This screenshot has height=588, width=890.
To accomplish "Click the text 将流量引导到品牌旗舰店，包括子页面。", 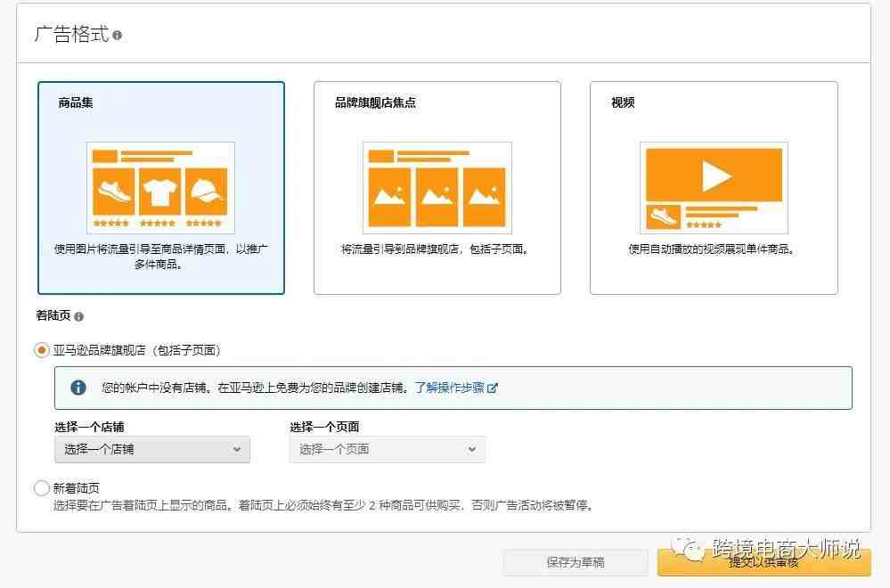I will tap(436, 249).
